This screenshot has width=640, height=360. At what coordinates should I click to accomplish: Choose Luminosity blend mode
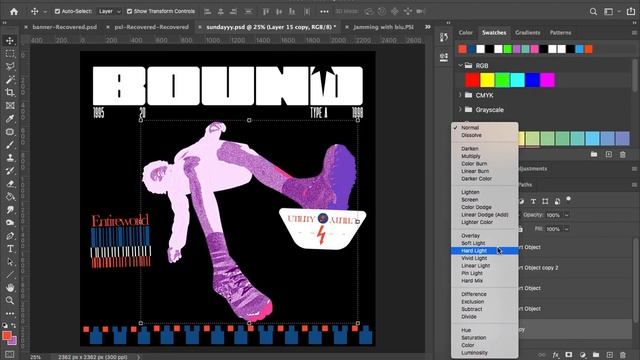[484, 353]
